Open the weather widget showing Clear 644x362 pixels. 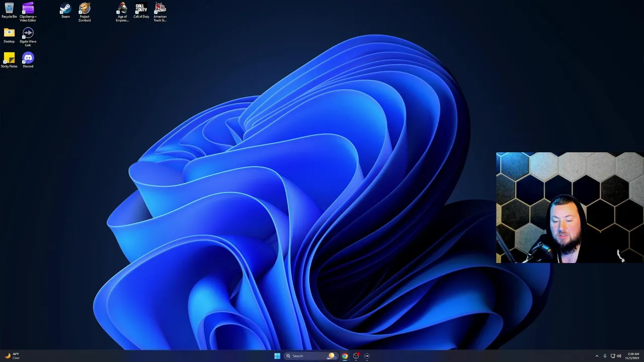(13, 356)
